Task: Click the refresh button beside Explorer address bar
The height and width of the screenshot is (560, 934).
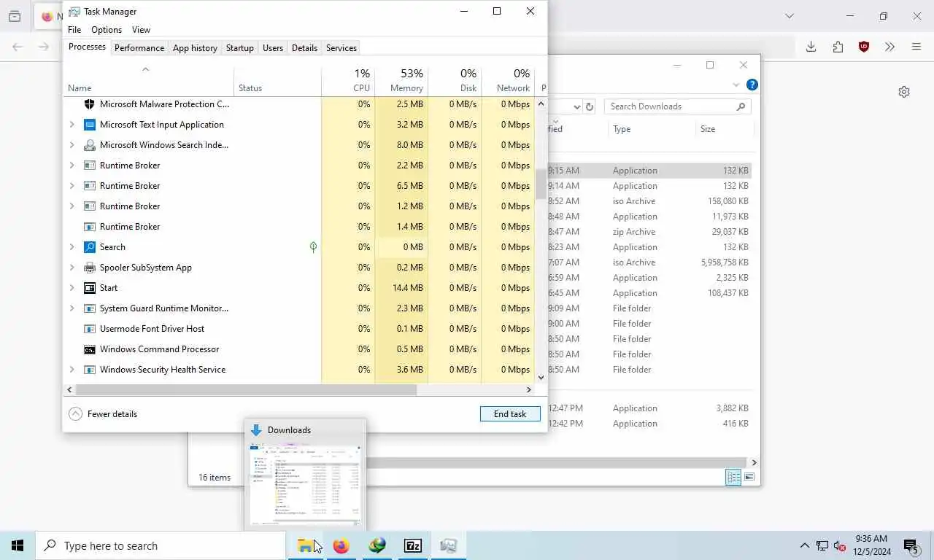Action: coord(590,106)
